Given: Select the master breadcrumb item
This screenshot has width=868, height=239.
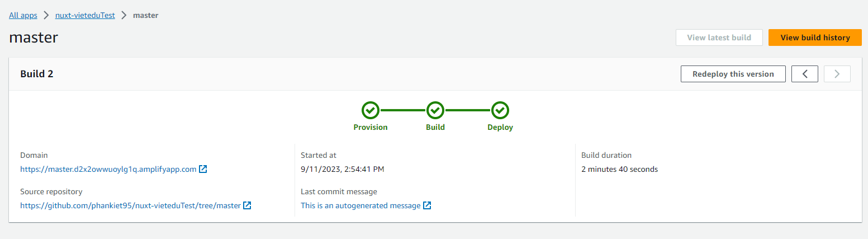Looking at the screenshot, I should (x=145, y=15).
